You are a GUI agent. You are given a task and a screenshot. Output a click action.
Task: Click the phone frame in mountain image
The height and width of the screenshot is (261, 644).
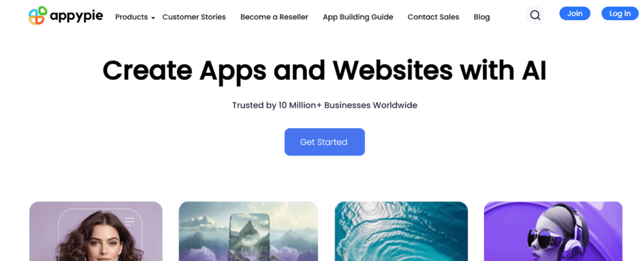[249, 236]
